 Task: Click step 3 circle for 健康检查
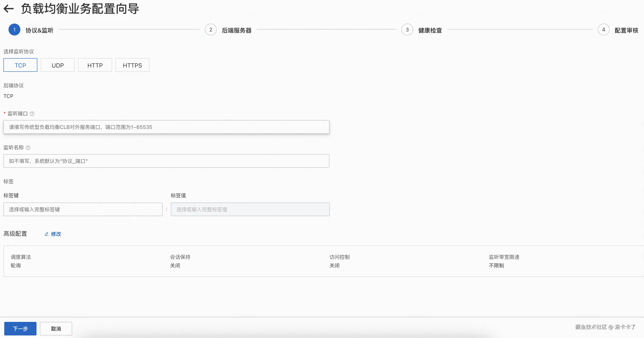tap(407, 30)
